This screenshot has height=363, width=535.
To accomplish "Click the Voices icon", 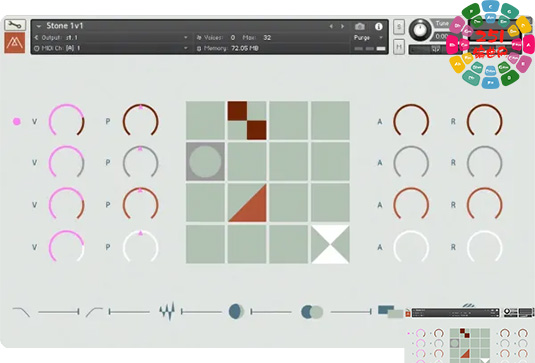I will [x=199, y=38].
